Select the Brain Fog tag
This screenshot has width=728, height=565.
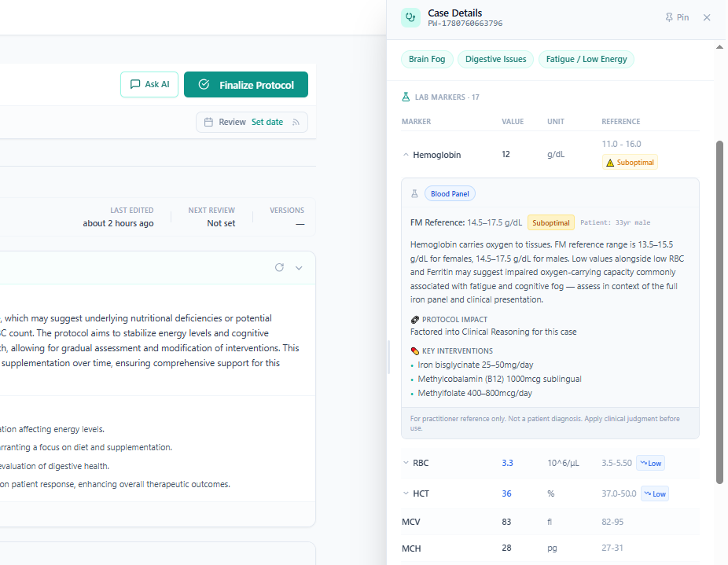point(427,60)
